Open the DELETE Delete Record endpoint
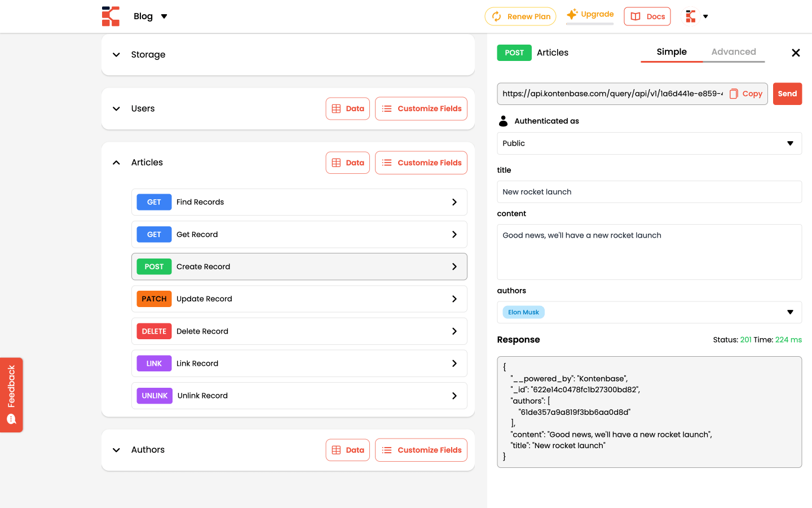Image resolution: width=812 pixels, height=508 pixels. click(x=299, y=331)
